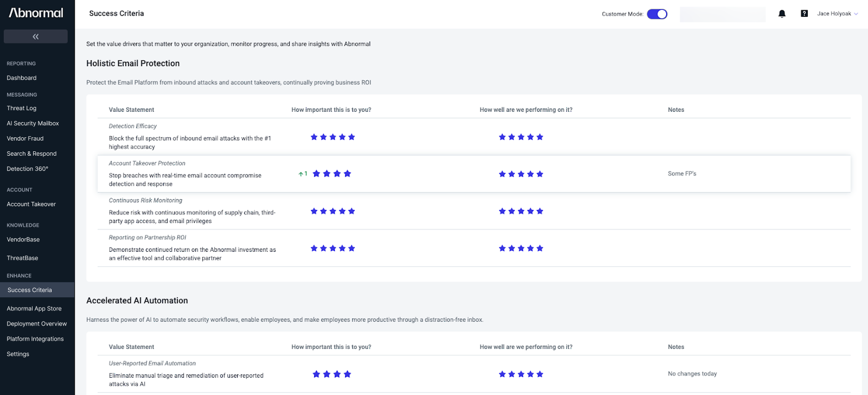Go to Threat Log
The image size is (868, 395).
[x=22, y=109]
